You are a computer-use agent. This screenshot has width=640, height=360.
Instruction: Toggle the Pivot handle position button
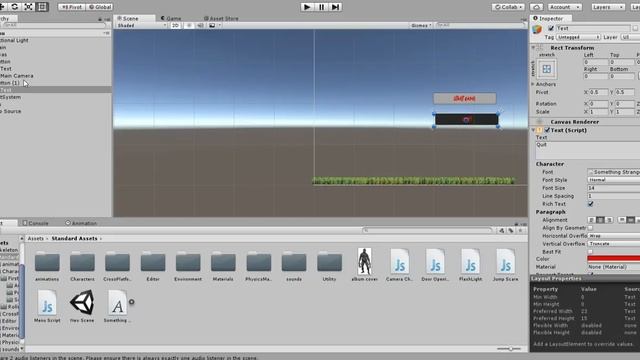[x=72, y=7]
